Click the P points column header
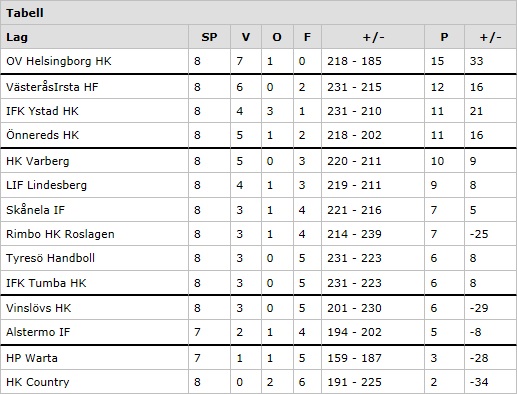The image size is (517, 394). (444, 37)
